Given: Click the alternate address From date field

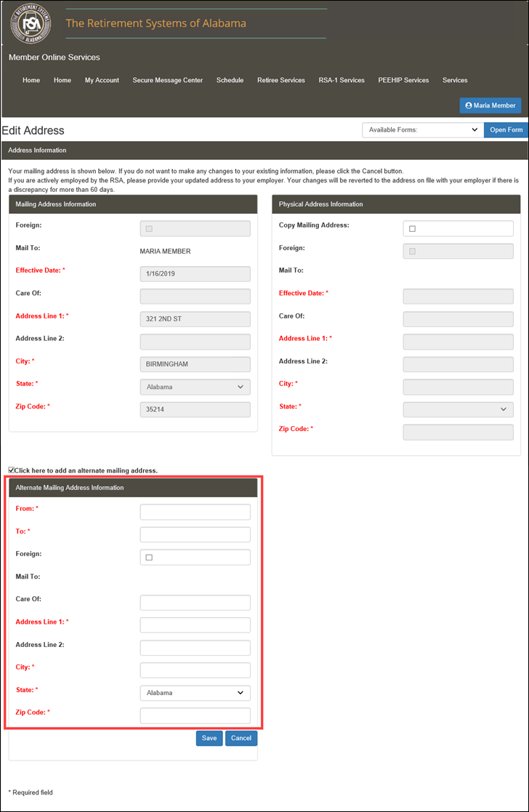Looking at the screenshot, I should [195, 512].
